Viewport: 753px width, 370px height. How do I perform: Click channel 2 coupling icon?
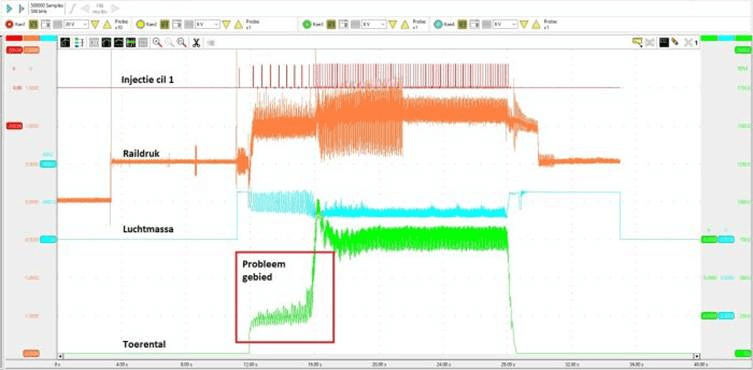coord(165,24)
